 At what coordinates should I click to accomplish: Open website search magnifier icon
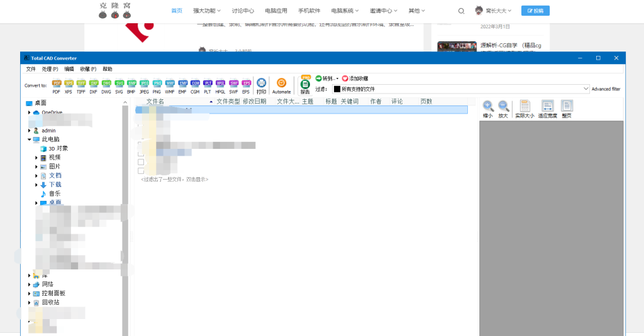[x=461, y=11]
